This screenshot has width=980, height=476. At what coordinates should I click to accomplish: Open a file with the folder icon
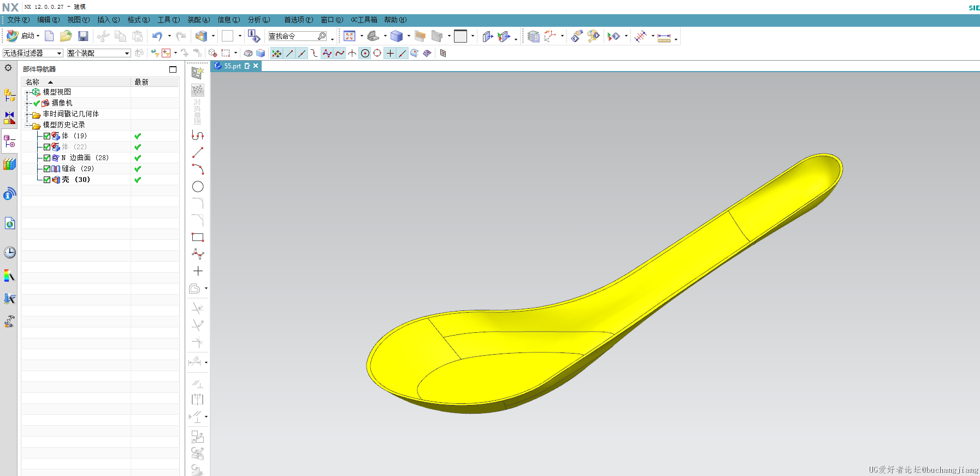(66, 36)
